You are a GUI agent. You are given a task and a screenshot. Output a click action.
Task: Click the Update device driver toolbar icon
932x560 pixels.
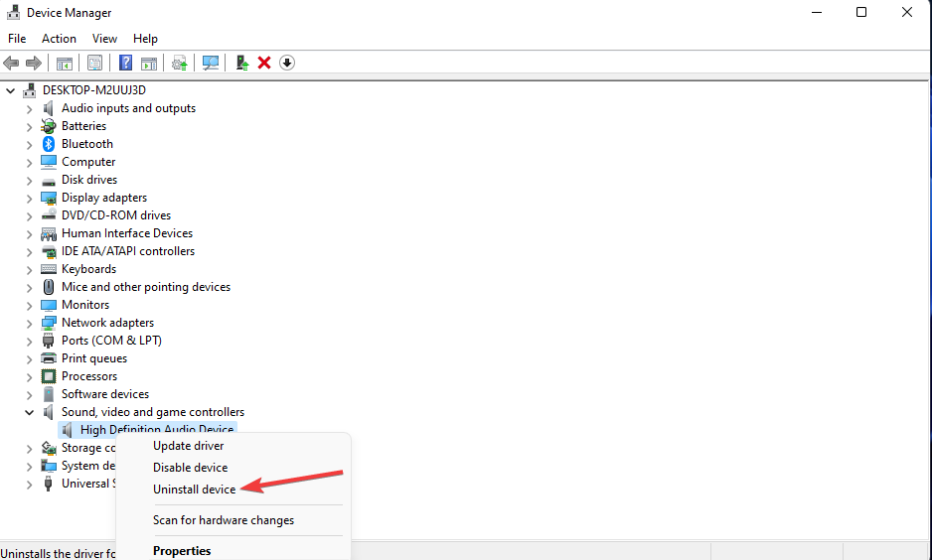(180, 63)
